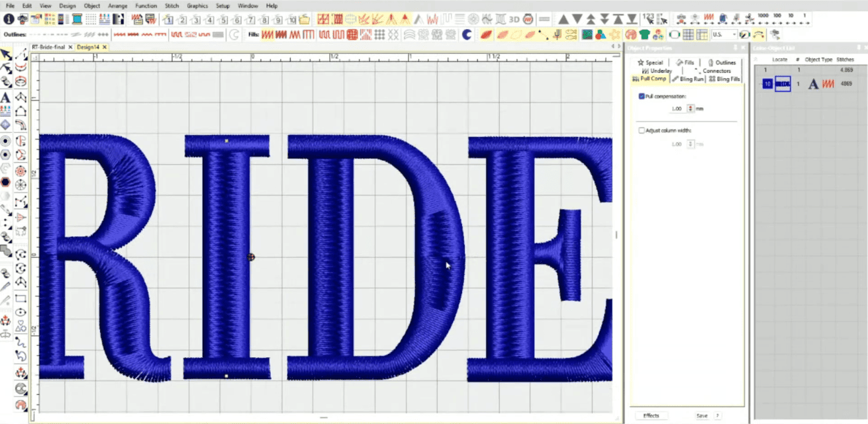Switch to the Bling Fills tab
This screenshot has width=868, height=424.
coord(724,79)
